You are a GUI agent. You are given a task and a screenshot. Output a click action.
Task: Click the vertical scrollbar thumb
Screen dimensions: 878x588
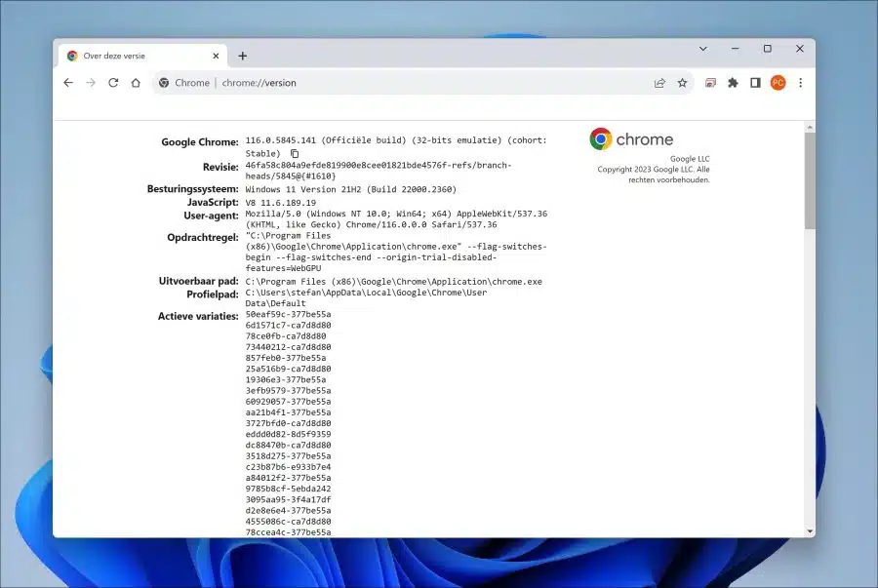tap(810, 180)
